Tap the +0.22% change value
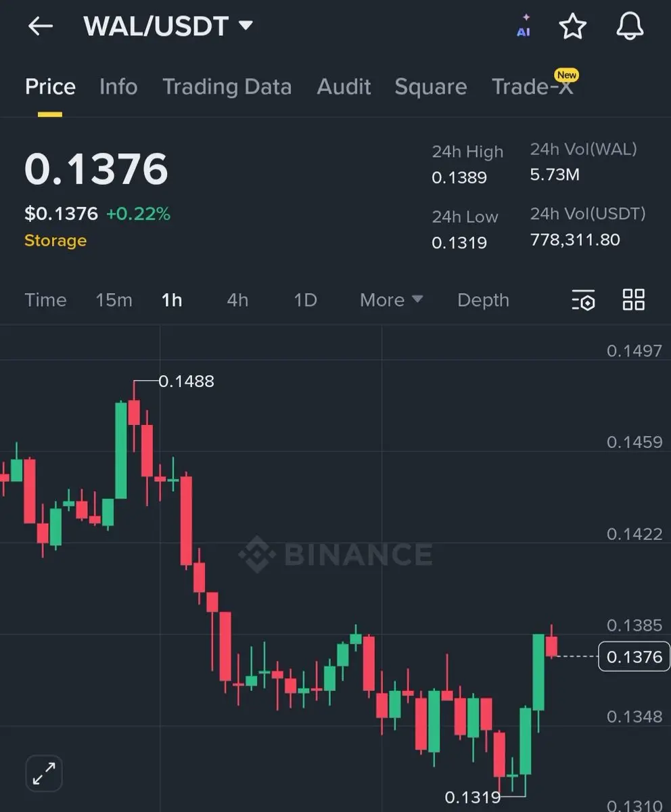This screenshot has width=671, height=812. point(138,214)
